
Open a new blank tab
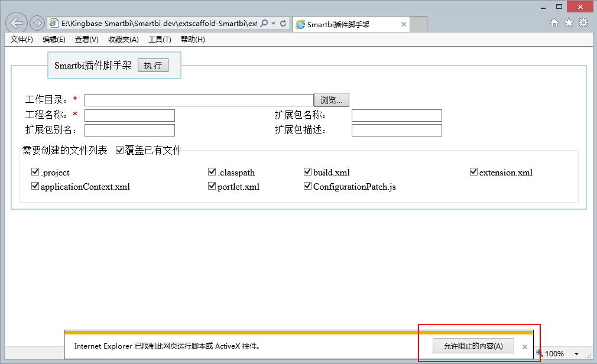418,24
